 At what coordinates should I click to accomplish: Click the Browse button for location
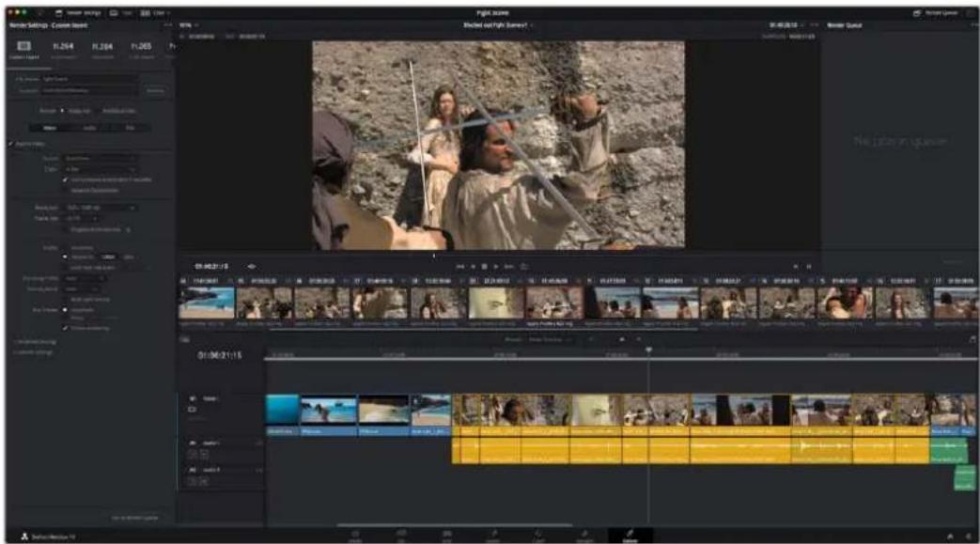(156, 90)
